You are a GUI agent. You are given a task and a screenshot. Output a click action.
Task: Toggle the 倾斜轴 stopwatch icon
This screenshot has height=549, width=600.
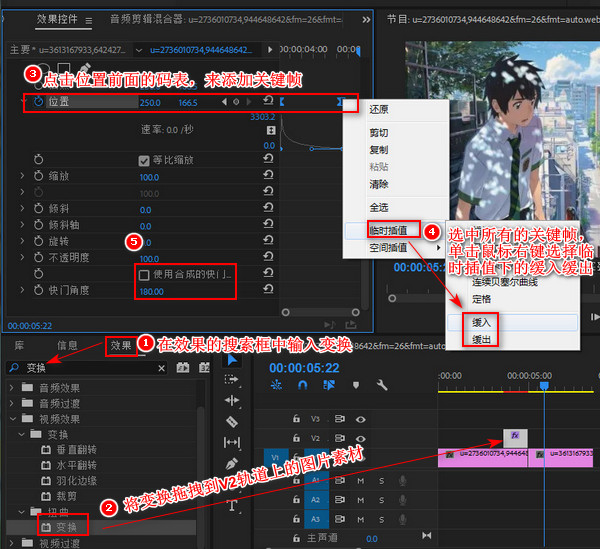pyautogui.click(x=38, y=225)
